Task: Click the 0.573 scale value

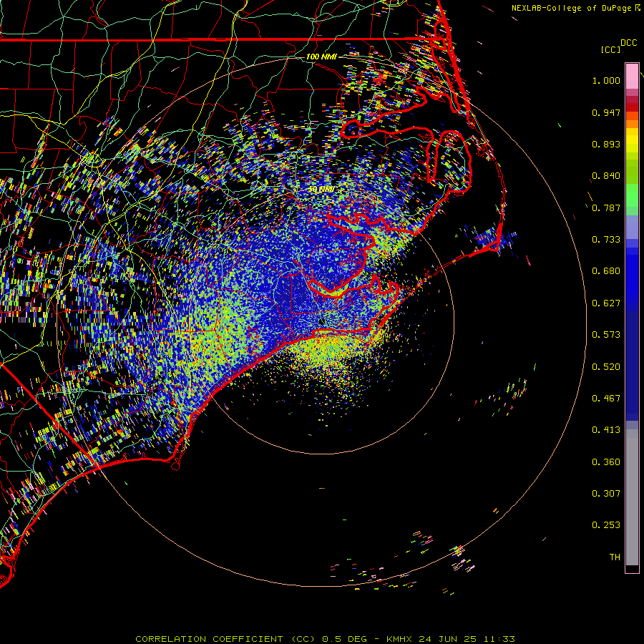Action: pos(606,335)
